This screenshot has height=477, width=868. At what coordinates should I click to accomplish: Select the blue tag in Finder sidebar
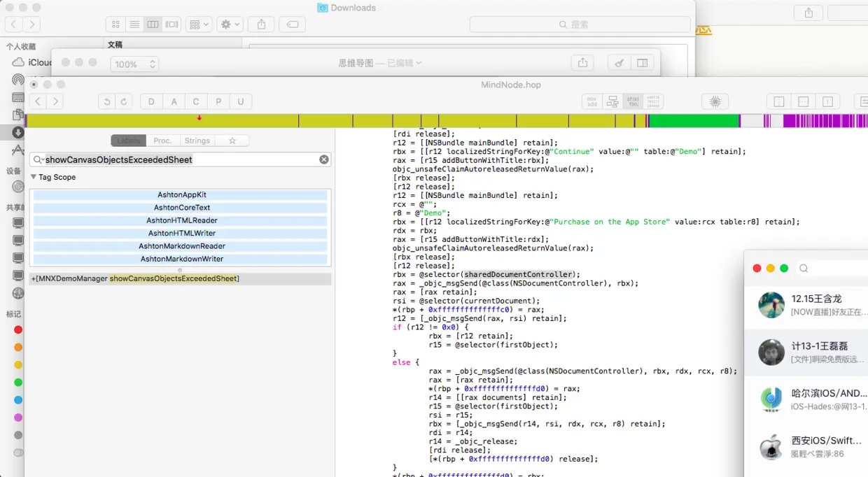[18, 399]
